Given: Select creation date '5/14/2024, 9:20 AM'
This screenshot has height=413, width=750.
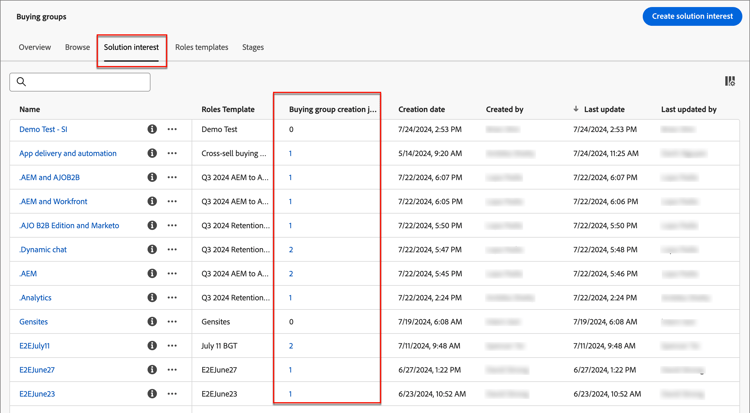Looking at the screenshot, I should point(430,153).
